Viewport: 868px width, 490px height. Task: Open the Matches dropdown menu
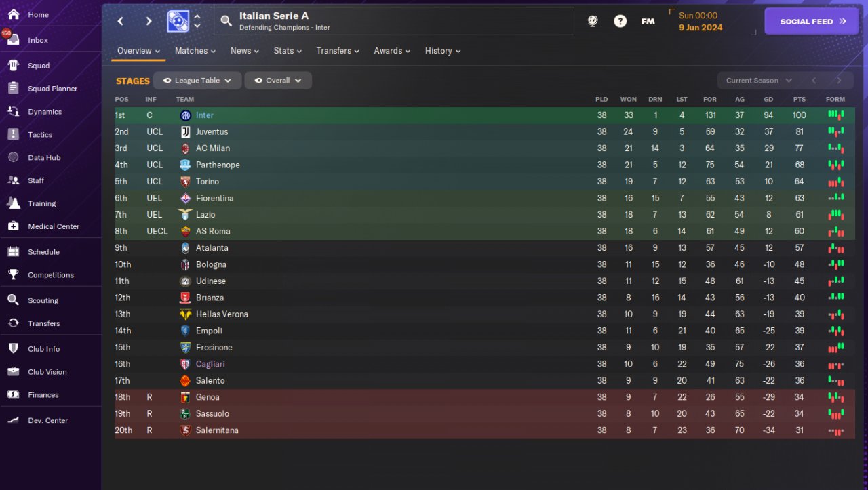(x=195, y=51)
